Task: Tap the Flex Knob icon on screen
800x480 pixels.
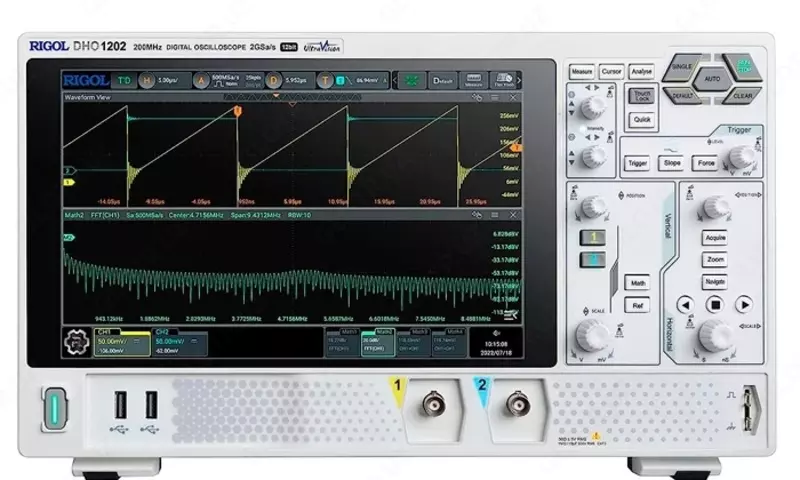Action: 504,81
